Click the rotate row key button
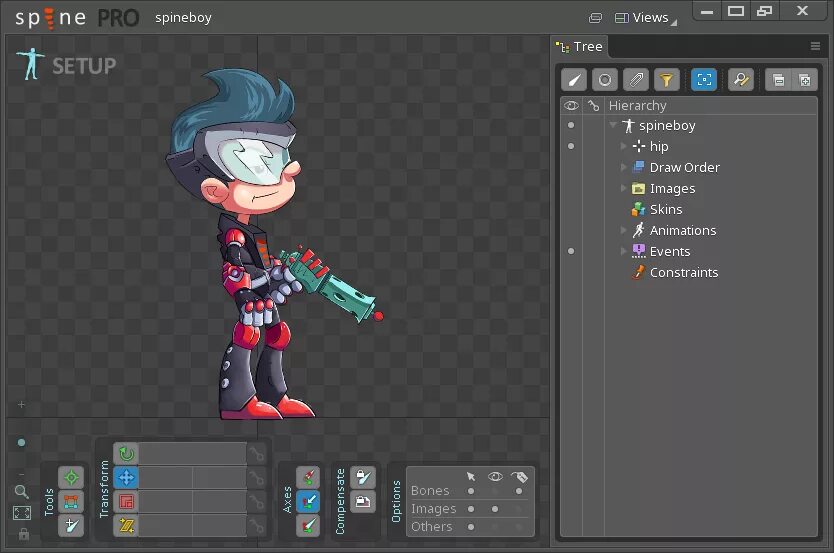Screen dimensions: 834x553 [256, 454]
